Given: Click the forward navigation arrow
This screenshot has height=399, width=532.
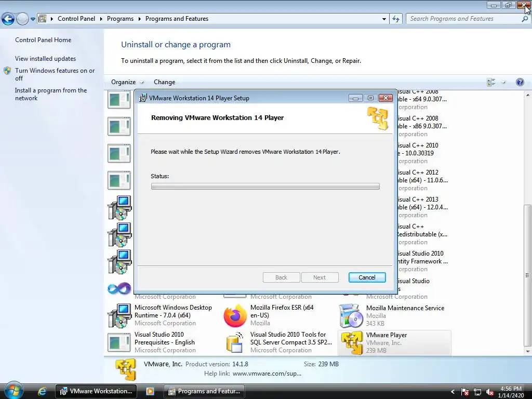Looking at the screenshot, I should [x=22, y=19].
